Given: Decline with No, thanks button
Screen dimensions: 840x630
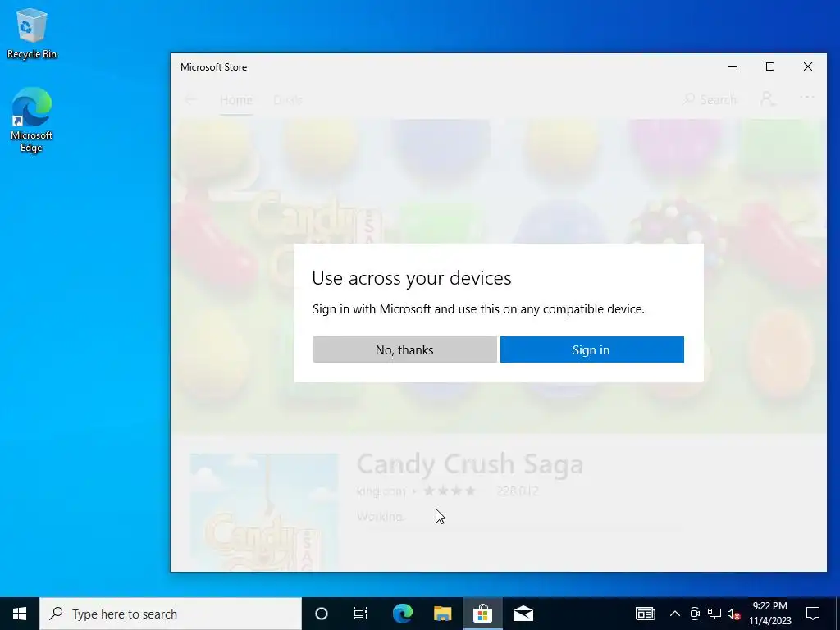Looking at the screenshot, I should click(x=405, y=349).
